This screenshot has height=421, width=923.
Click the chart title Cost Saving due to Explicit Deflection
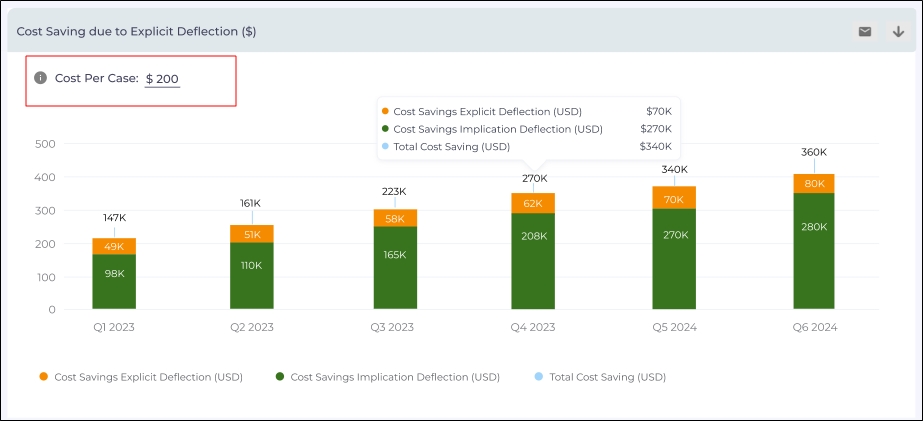tap(137, 32)
